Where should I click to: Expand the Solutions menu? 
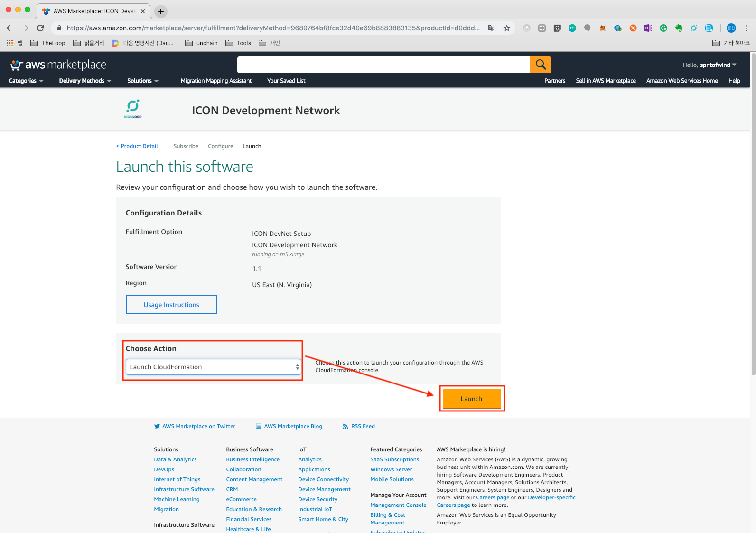point(143,81)
